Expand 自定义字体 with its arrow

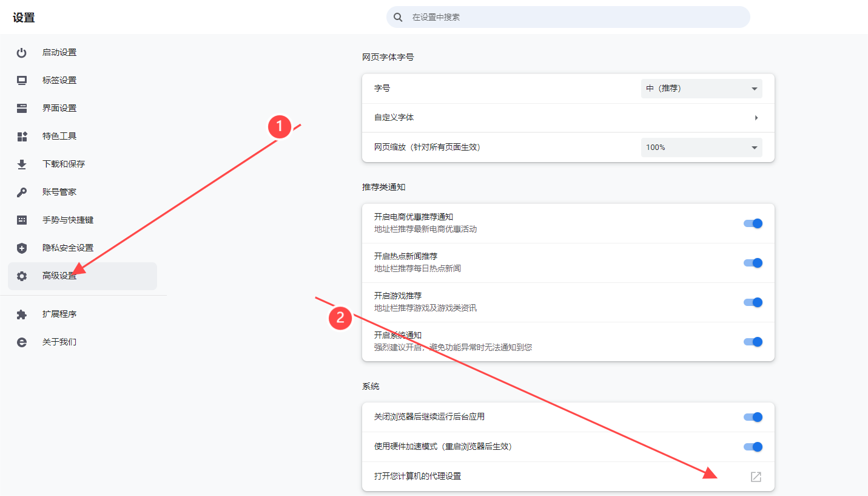click(756, 118)
